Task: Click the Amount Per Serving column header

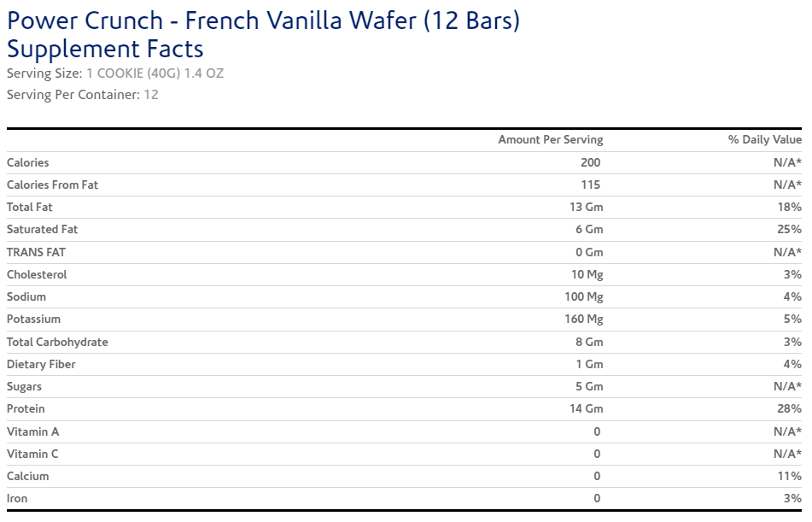Action: (550, 139)
